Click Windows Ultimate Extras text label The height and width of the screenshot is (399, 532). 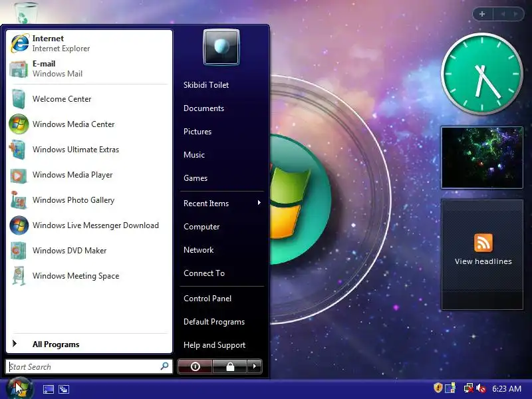pyautogui.click(x=76, y=149)
